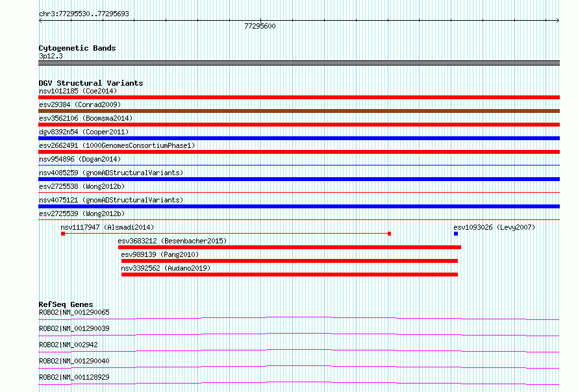Open variant esv989139 (Pang2010) label

pos(160,254)
